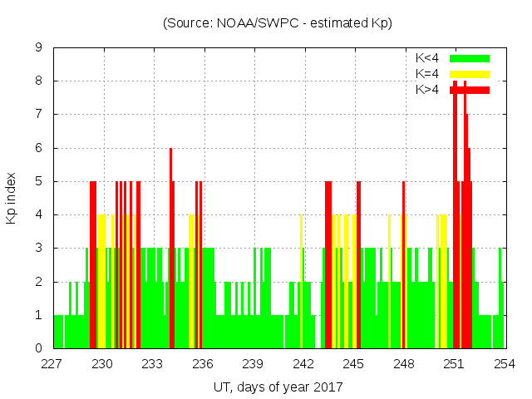
Task: Select the 'K=4' legend label text
Action: [x=427, y=74]
